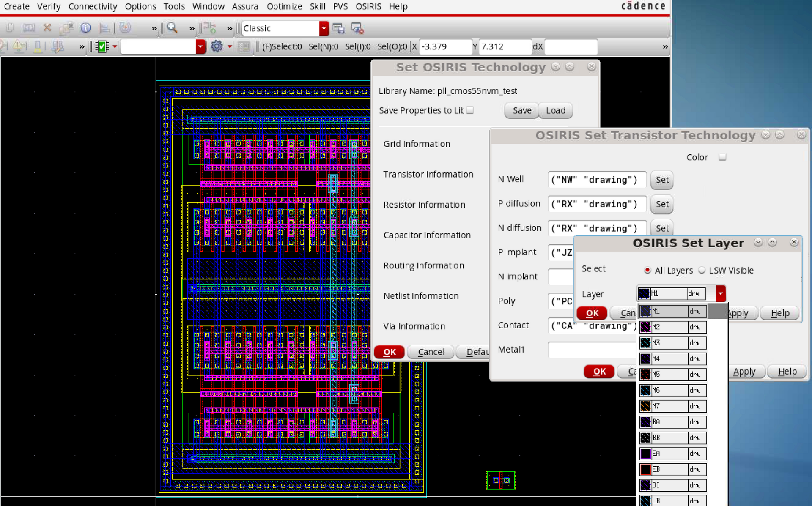Click the add-instance icon with green plus
The image size is (812, 506).
pos(210,28)
